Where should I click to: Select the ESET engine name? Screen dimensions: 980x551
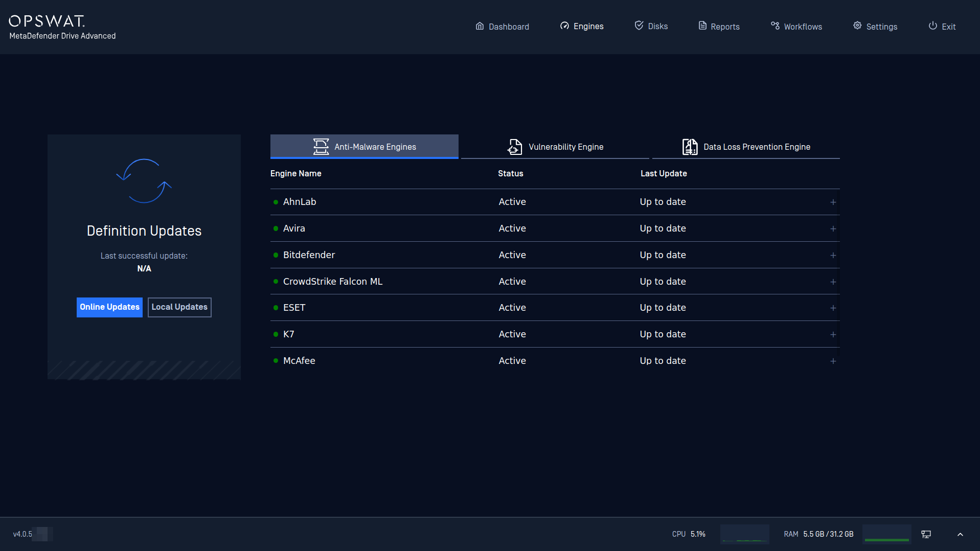pyautogui.click(x=294, y=308)
